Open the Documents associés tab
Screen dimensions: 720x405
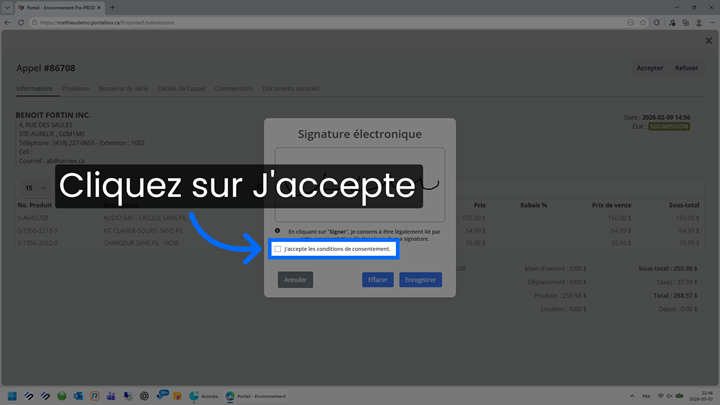[x=291, y=88]
